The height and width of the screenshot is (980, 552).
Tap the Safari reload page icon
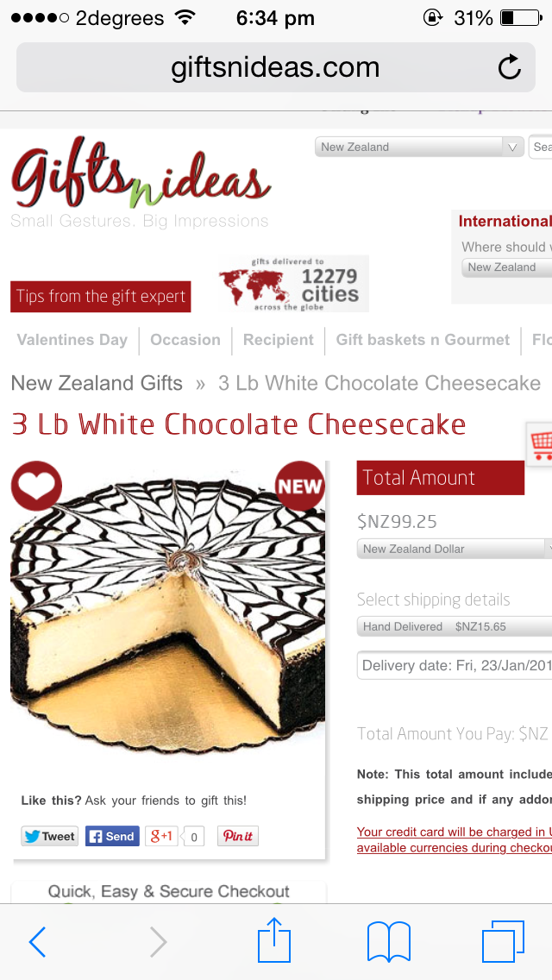point(510,67)
